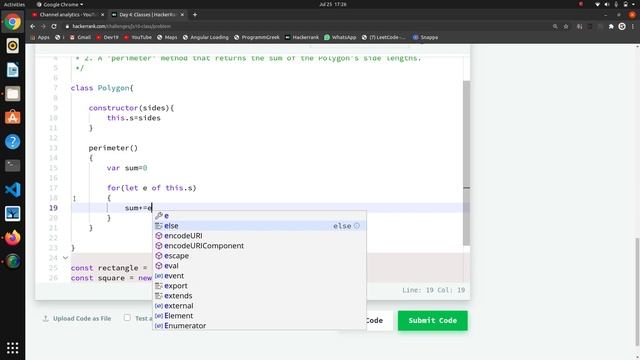Select 'export' keyword suggestion

[259, 286]
